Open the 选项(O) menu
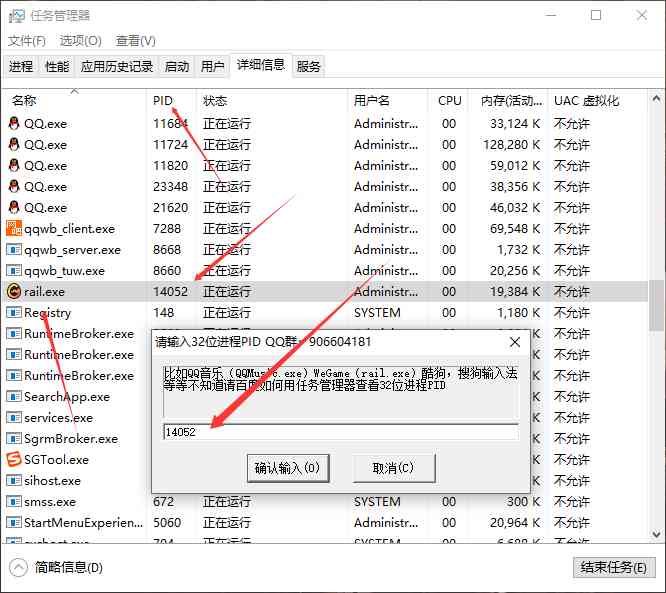 [81, 41]
